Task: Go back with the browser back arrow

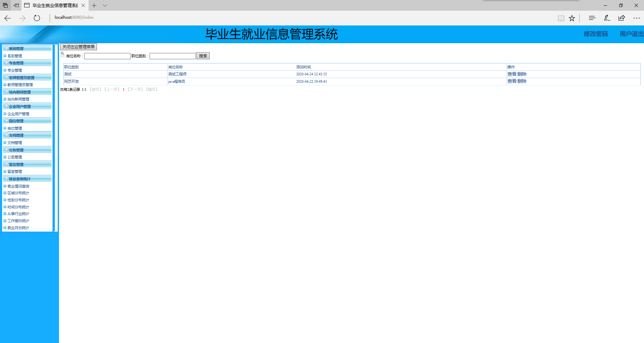Action: pyautogui.click(x=7, y=18)
